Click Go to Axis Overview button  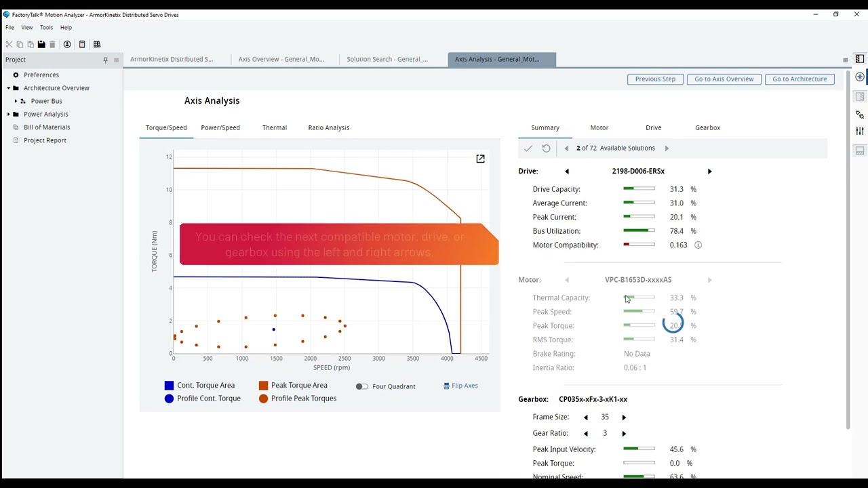point(724,79)
